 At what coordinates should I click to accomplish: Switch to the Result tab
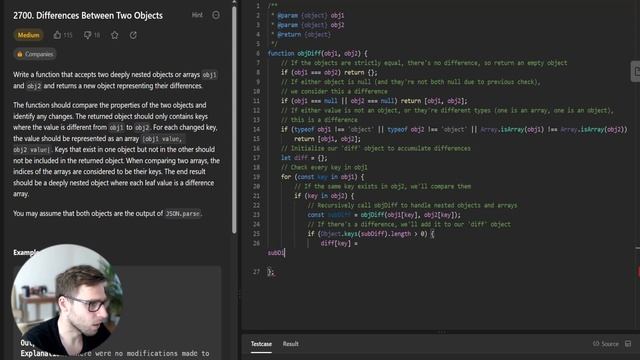(291, 344)
